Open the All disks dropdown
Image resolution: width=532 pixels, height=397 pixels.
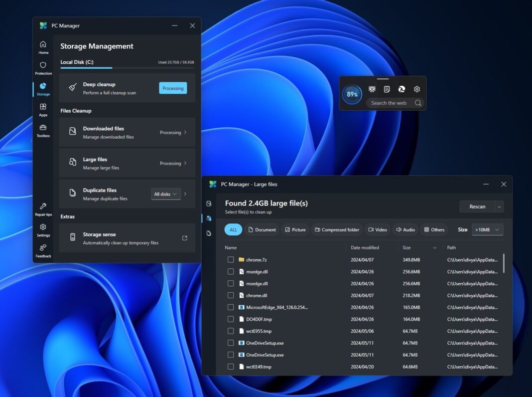click(165, 194)
